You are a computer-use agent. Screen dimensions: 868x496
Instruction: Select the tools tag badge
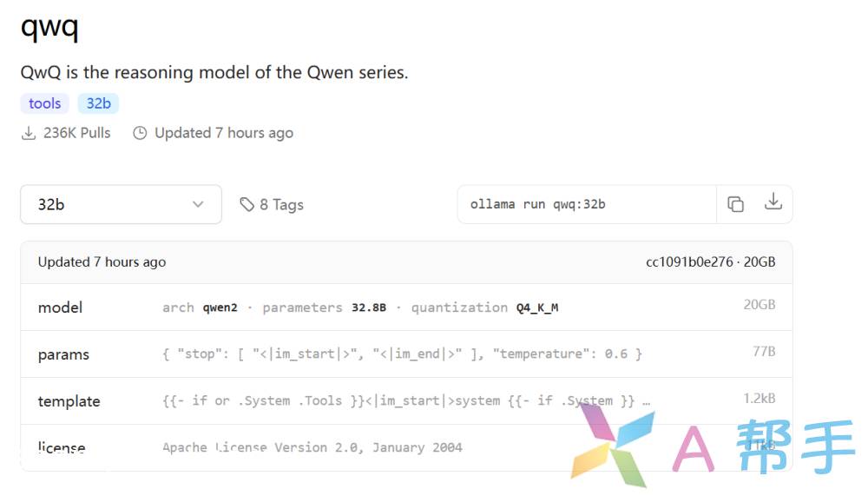pos(44,103)
